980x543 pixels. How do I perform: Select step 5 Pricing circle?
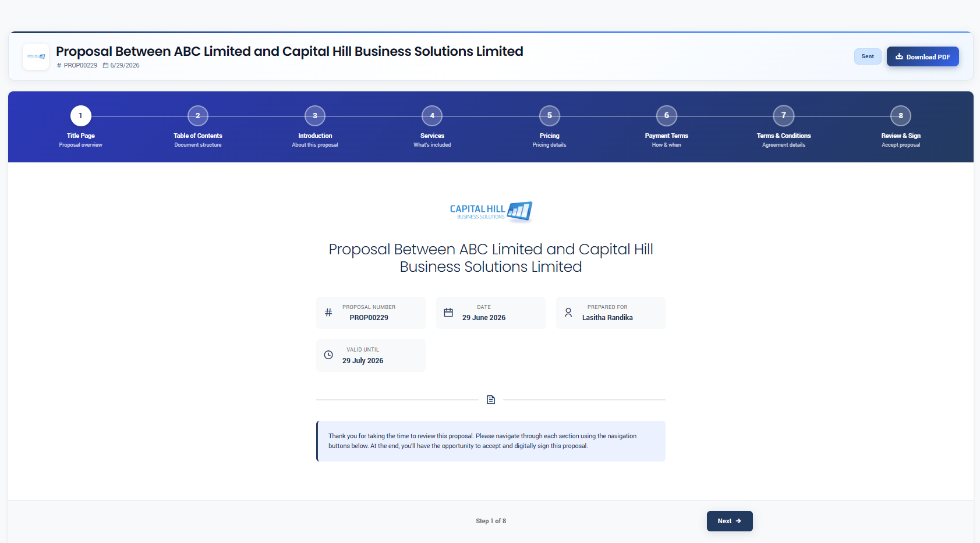click(x=550, y=116)
